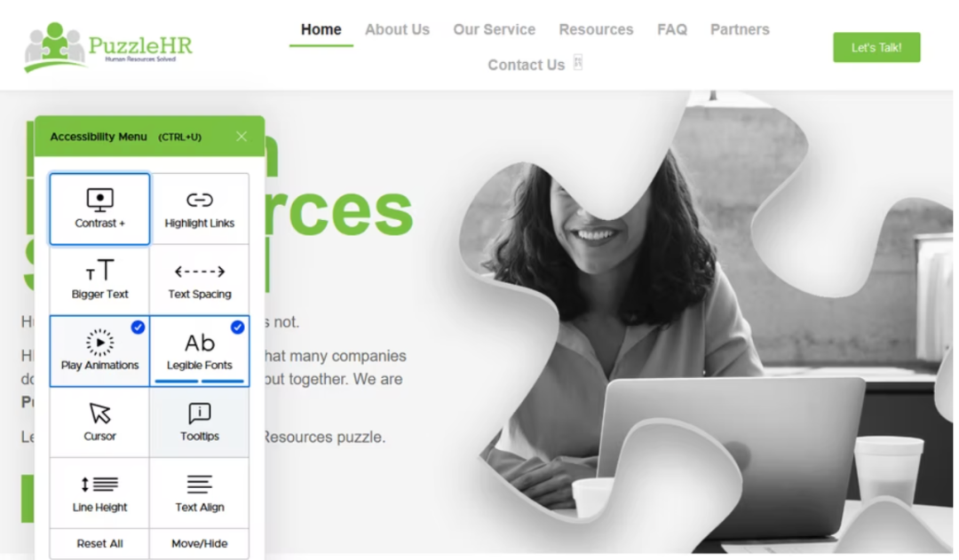Turn on Highlight Links option
The image size is (959, 560).
pyautogui.click(x=200, y=209)
